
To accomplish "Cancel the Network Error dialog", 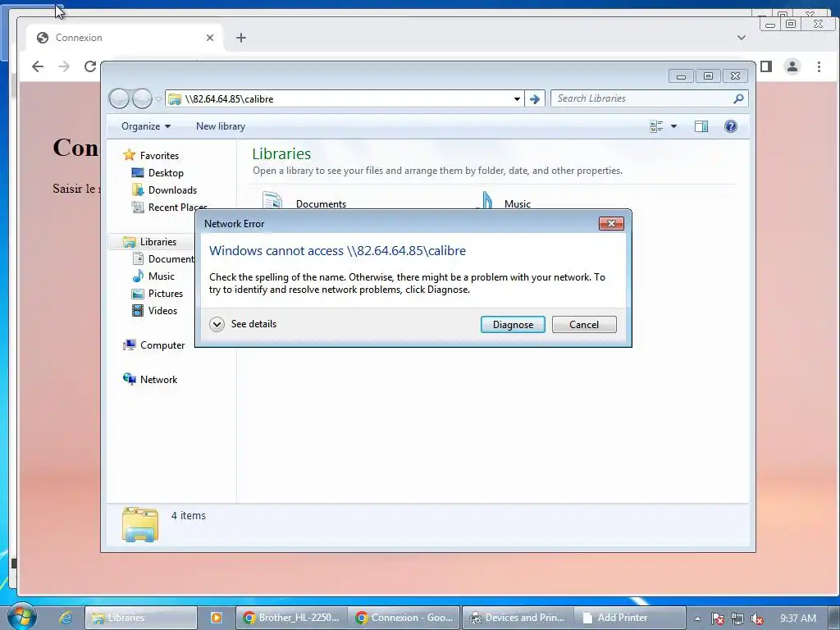I will point(584,325).
